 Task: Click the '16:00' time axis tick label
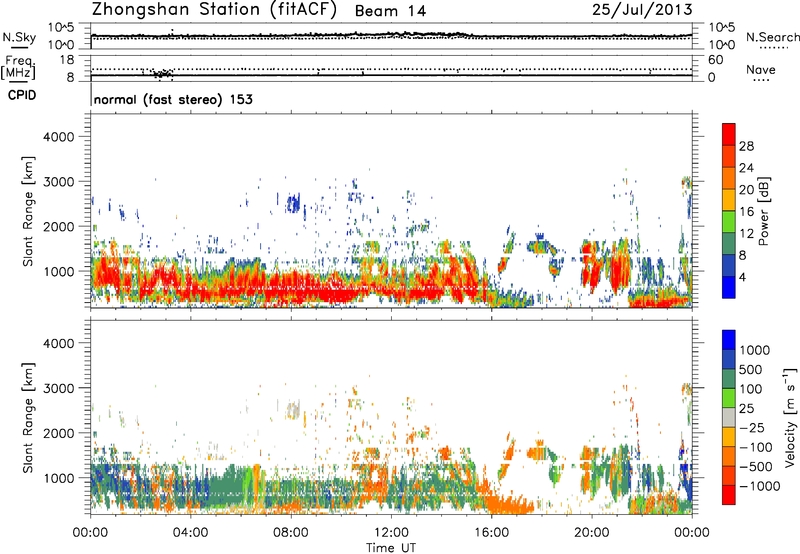[491, 533]
